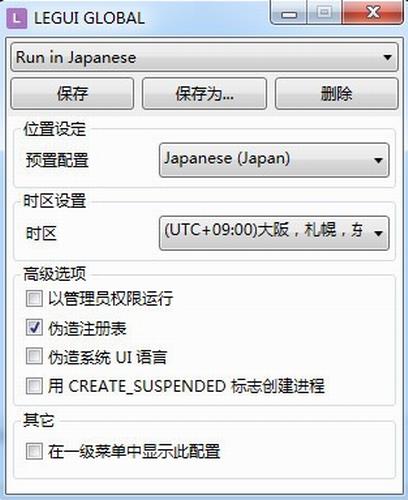This screenshot has height=500, width=408.
Task: Open the Japanese (Japan) preset dropdown
Action: click(x=274, y=160)
